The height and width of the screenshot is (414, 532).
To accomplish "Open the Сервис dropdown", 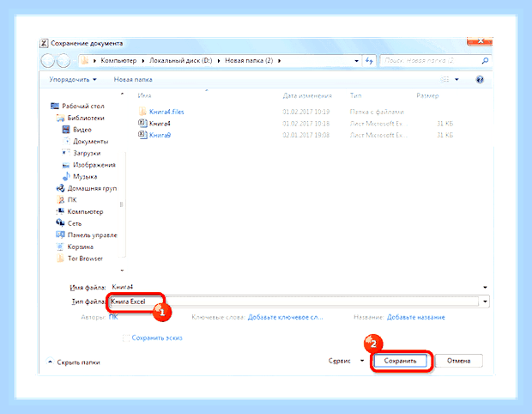I will [346, 361].
